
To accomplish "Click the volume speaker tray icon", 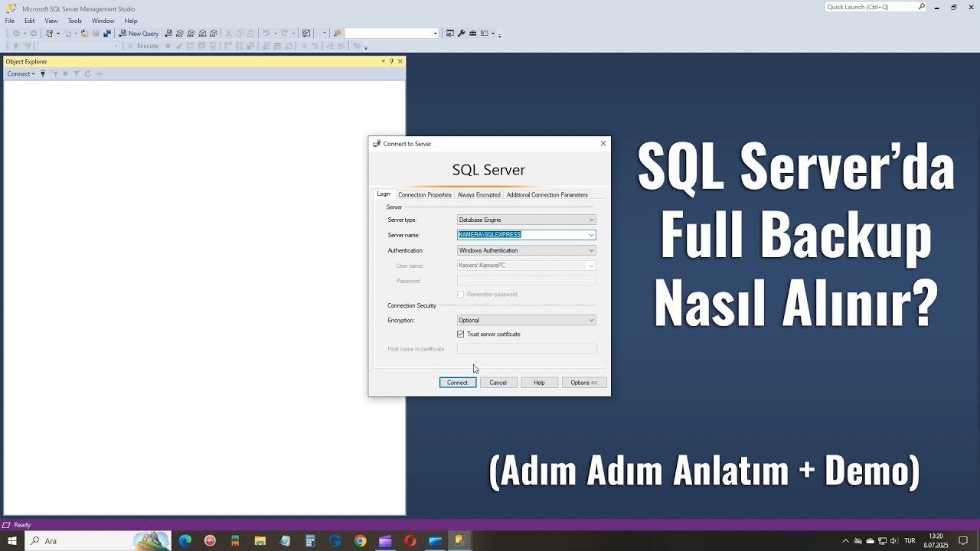I will pyautogui.click(x=893, y=541).
